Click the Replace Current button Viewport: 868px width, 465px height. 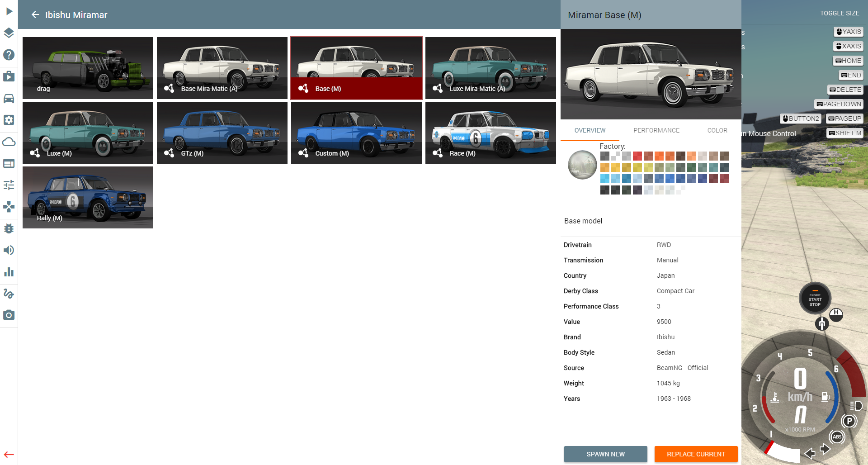[x=696, y=454]
